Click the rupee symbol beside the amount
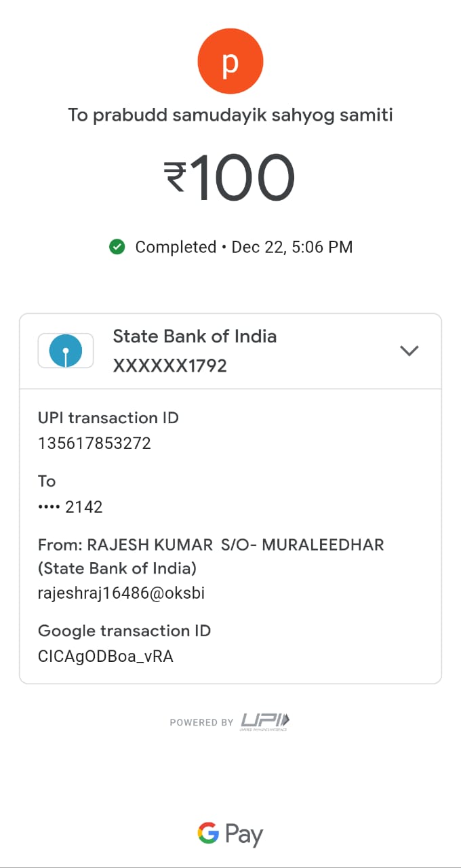The width and height of the screenshot is (461, 868). click(x=175, y=178)
